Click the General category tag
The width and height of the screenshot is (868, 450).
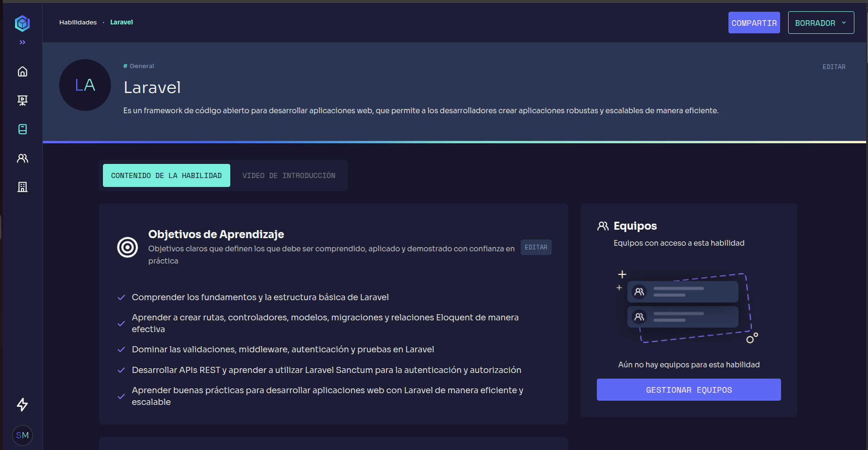click(139, 66)
